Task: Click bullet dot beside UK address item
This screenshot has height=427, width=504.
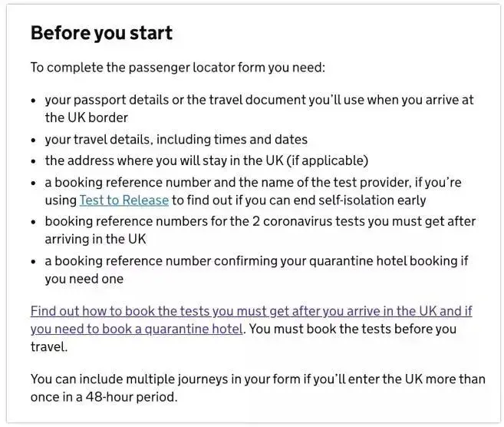Action: (x=35, y=161)
